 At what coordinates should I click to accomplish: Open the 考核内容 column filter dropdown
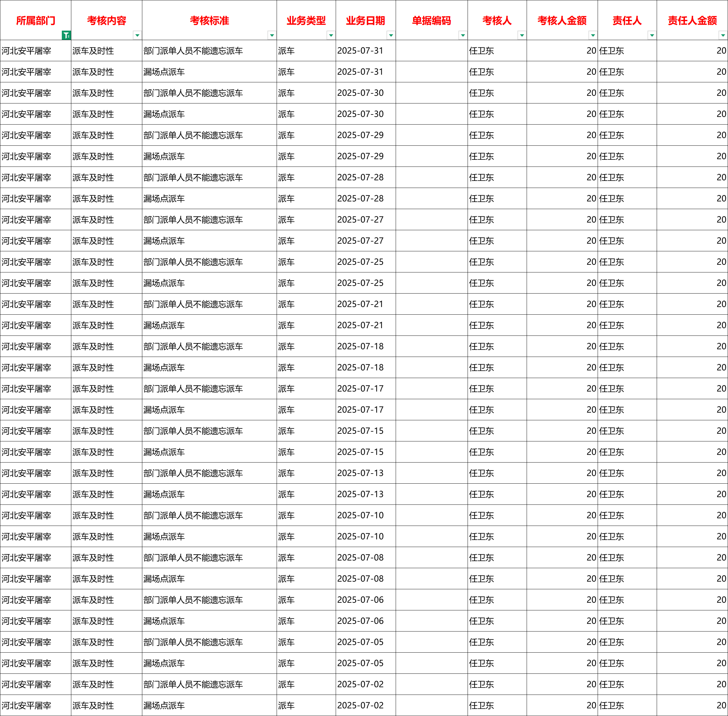pyautogui.click(x=137, y=35)
